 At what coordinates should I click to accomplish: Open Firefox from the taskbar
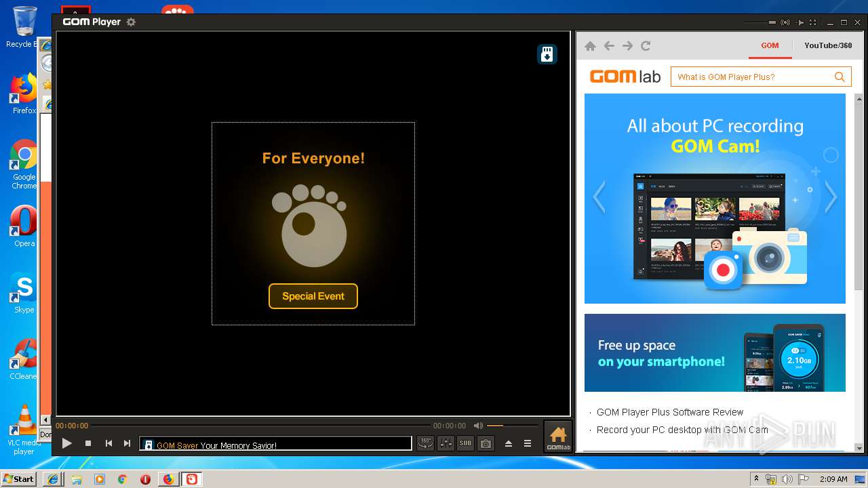tap(168, 479)
